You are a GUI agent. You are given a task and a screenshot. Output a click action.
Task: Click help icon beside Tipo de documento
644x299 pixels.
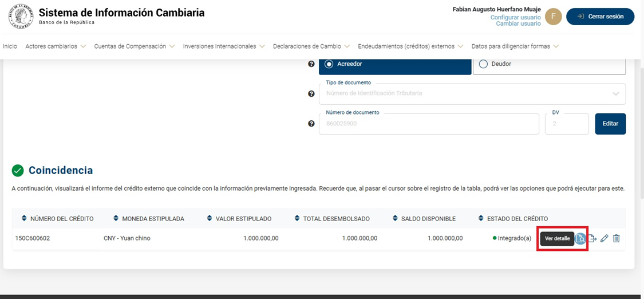pos(311,94)
